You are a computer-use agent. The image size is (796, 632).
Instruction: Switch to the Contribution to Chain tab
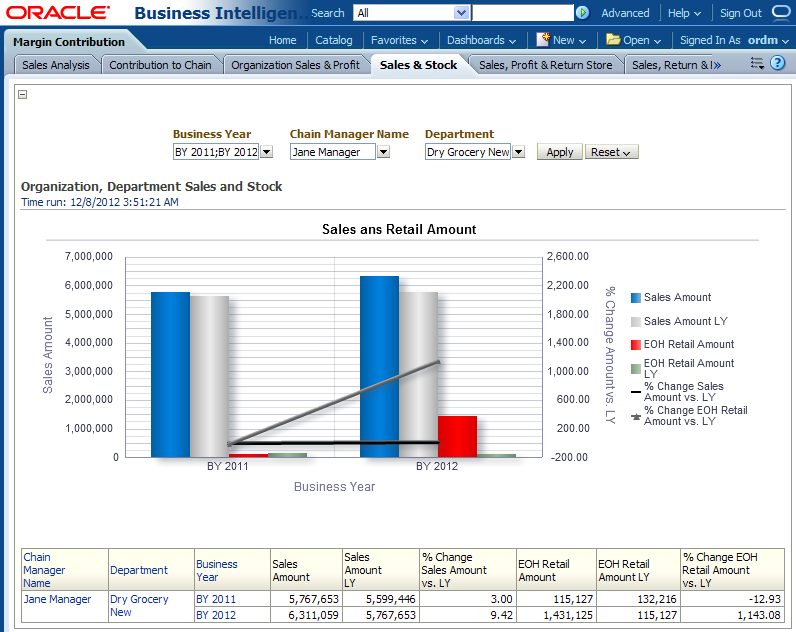(160, 65)
